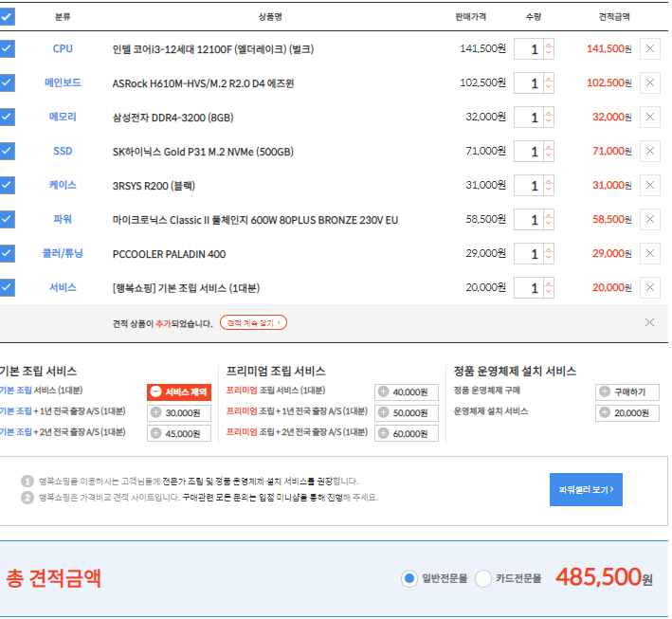Click the 마이크로닉스 Classic II product name
Viewport: 672px width, 619px height.
(x=255, y=220)
